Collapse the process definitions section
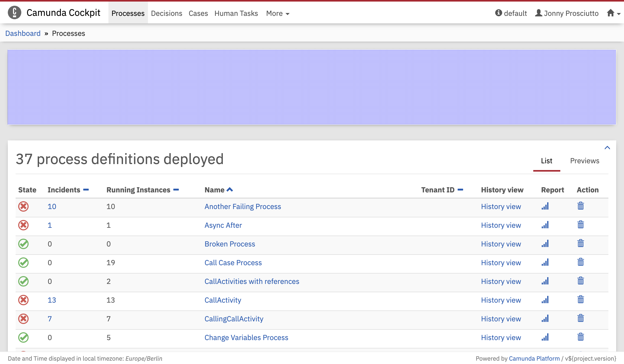The height and width of the screenshot is (364, 624). tap(607, 148)
